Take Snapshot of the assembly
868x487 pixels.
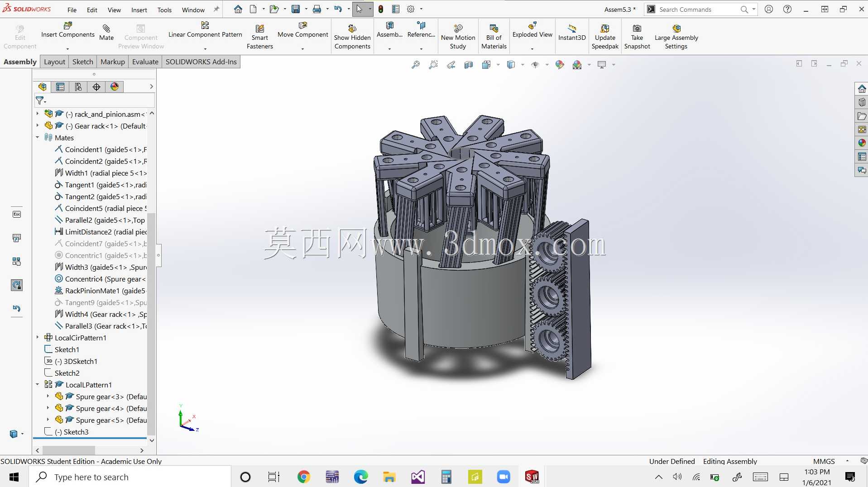click(637, 37)
